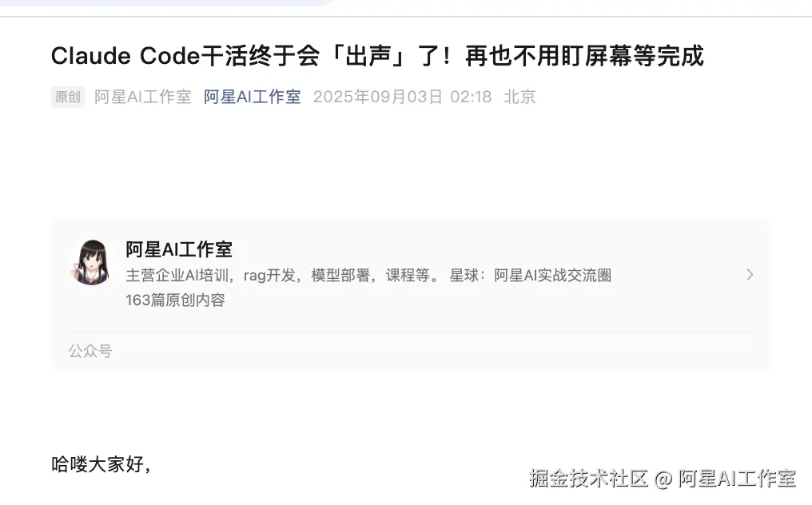Click the rag开发 text in card description
Screen dimensions: 812x505
click(x=269, y=275)
